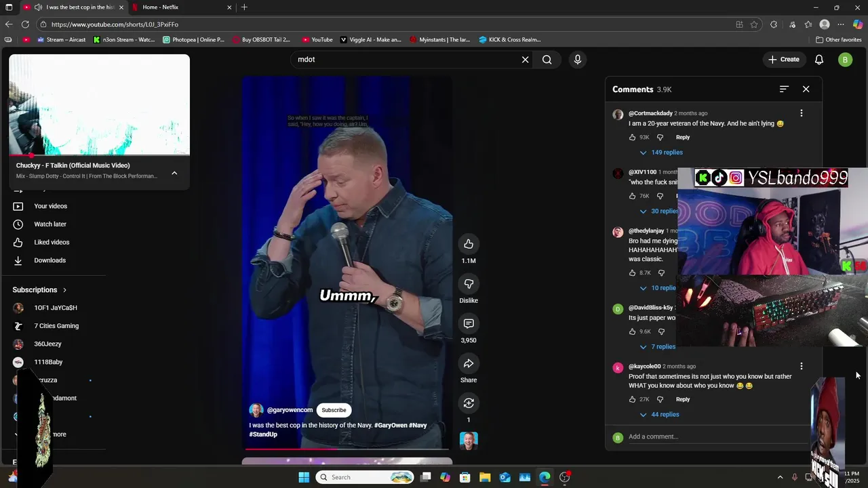
Task: Open the comments sort options icon
Action: pos(784,89)
